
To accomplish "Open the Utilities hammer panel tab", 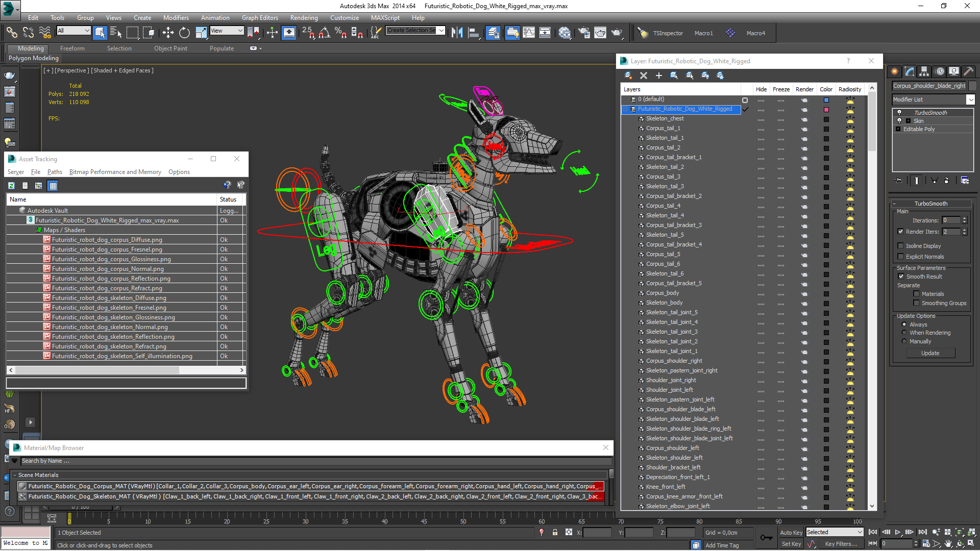I will [968, 71].
